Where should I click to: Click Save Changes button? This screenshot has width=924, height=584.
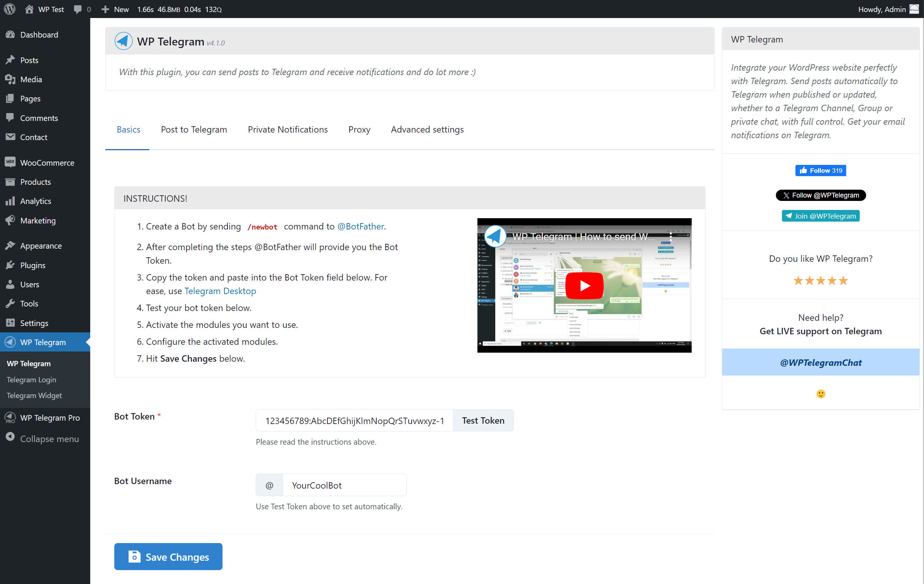point(169,557)
